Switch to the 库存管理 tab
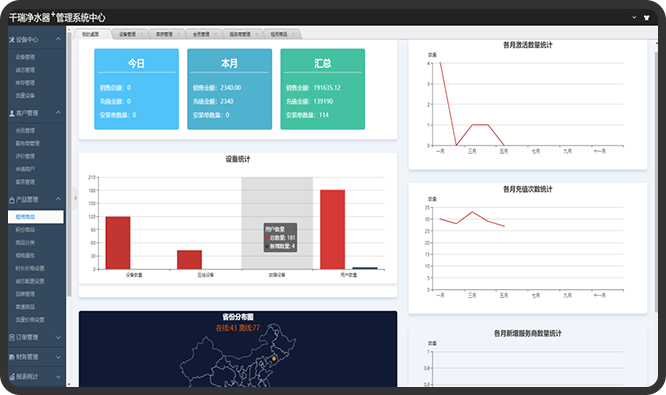Viewport: 666px width, 395px height. click(164, 34)
